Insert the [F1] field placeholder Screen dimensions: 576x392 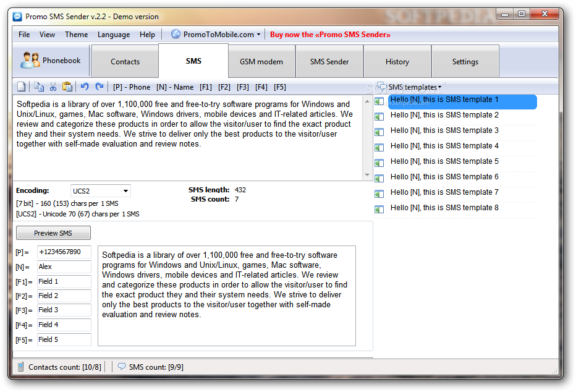(206, 87)
